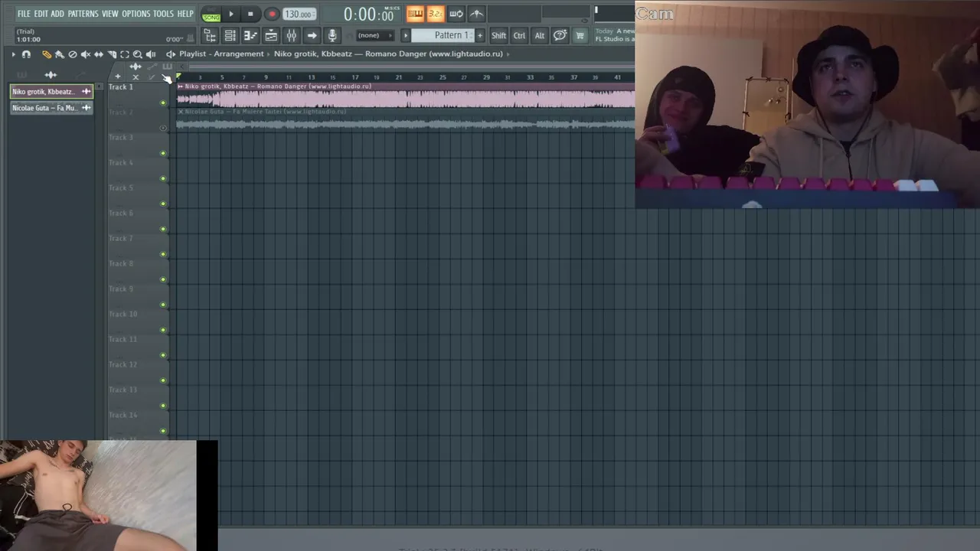This screenshot has width=980, height=551.
Task: Click the Shift modifier button
Action: 498,35
